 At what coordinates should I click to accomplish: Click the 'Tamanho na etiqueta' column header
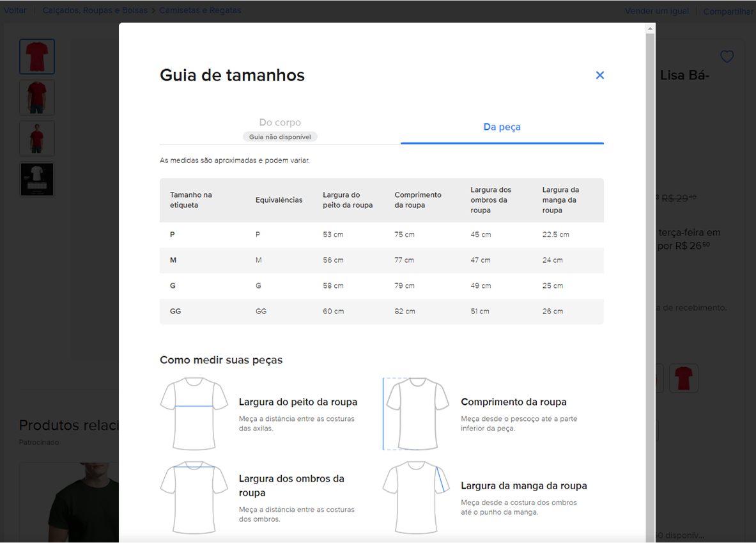point(191,200)
